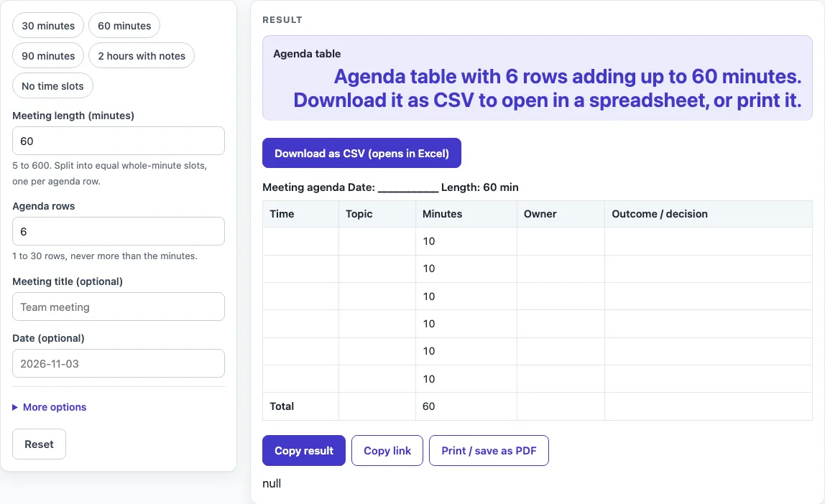Click the 'Agenda table with 6 rows' summary
This screenshot has height=504, width=825.
pyautogui.click(x=547, y=88)
